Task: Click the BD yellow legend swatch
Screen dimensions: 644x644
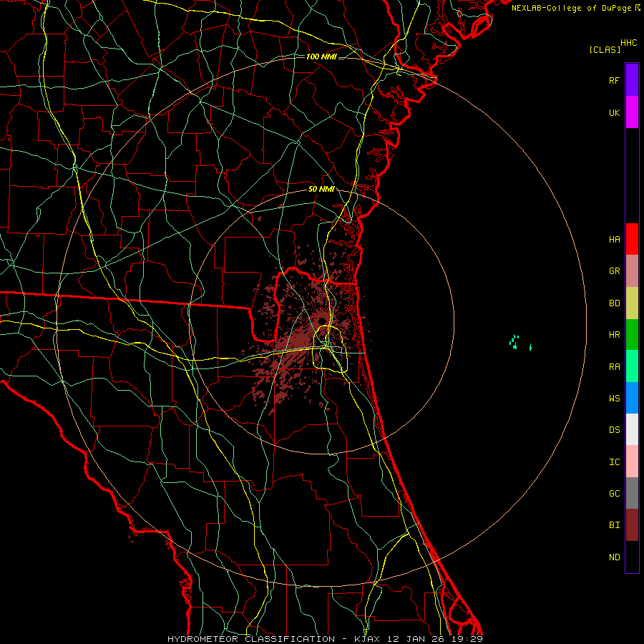Action: 632,303
